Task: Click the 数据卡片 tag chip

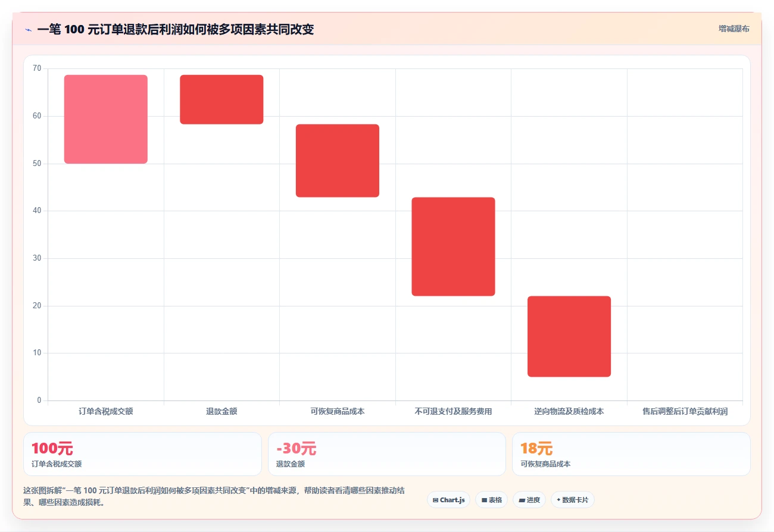Action: point(572,500)
